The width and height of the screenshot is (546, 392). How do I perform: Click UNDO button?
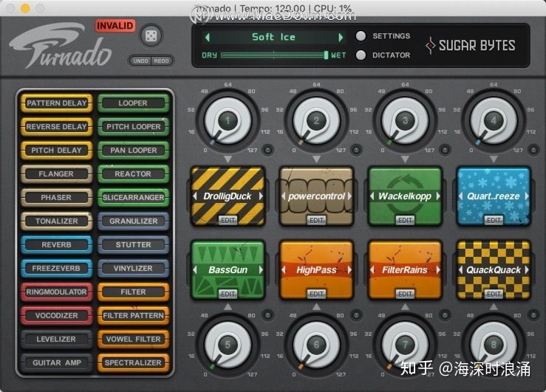(140, 61)
